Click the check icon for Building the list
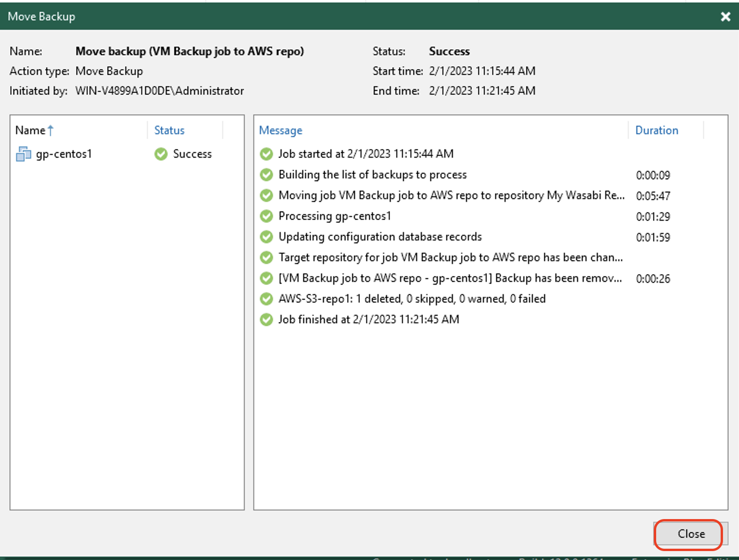Image resolution: width=739 pixels, height=560 pixels. click(266, 175)
